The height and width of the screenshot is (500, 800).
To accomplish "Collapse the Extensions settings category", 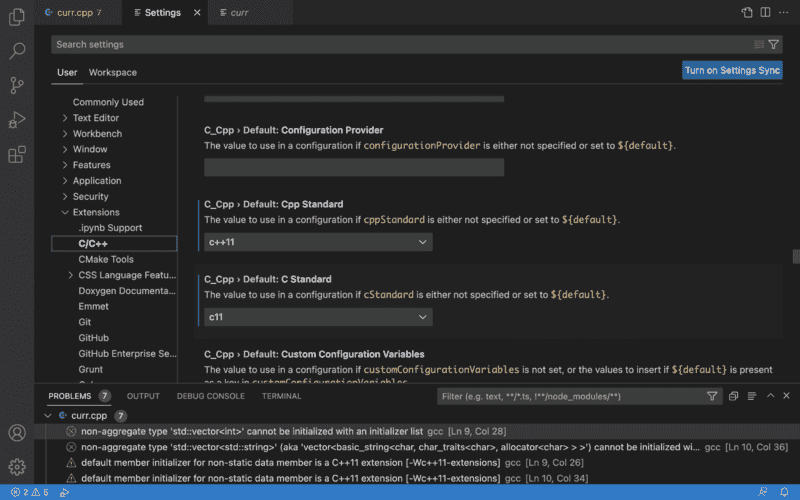I will [65, 212].
